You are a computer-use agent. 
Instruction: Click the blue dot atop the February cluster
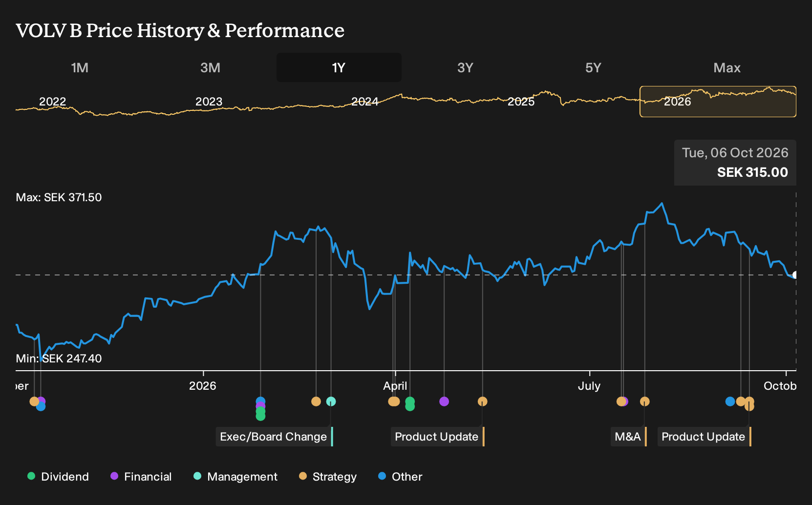click(x=260, y=401)
